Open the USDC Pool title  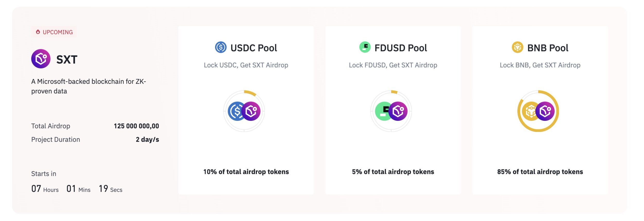point(254,48)
